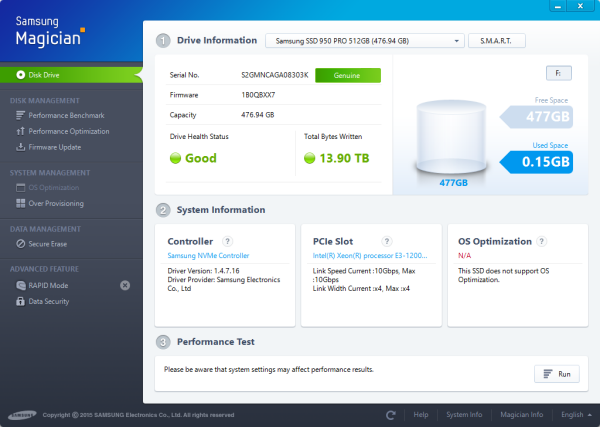The image size is (600, 427).
Task: Open Performance Optimization from the sidebar
Action: pos(68,131)
